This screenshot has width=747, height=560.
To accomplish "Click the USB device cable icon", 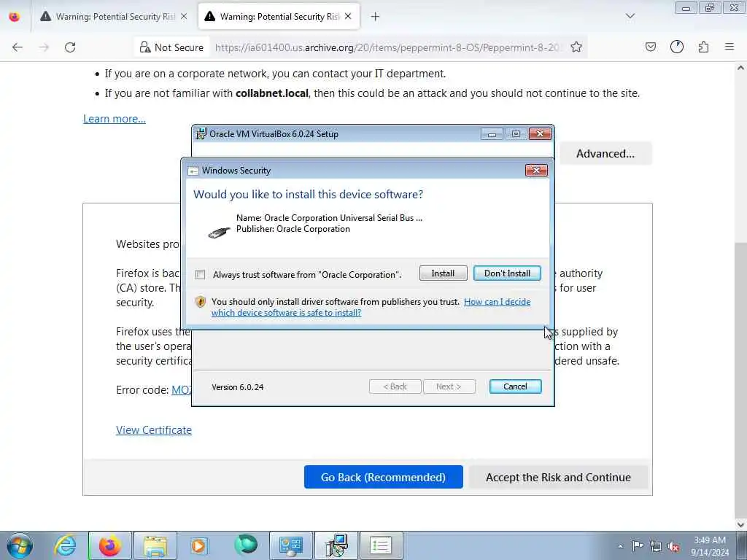I will (219, 233).
